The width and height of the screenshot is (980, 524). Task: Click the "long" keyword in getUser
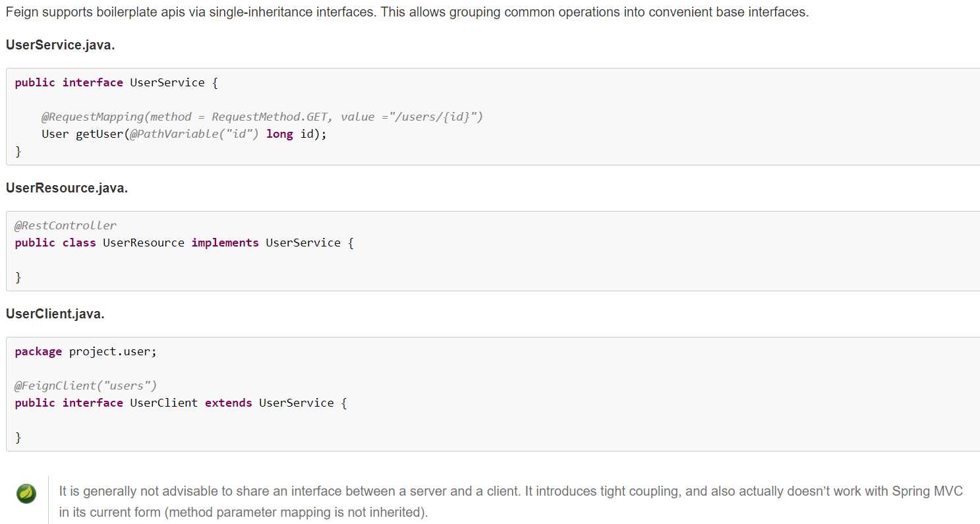coord(279,134)
